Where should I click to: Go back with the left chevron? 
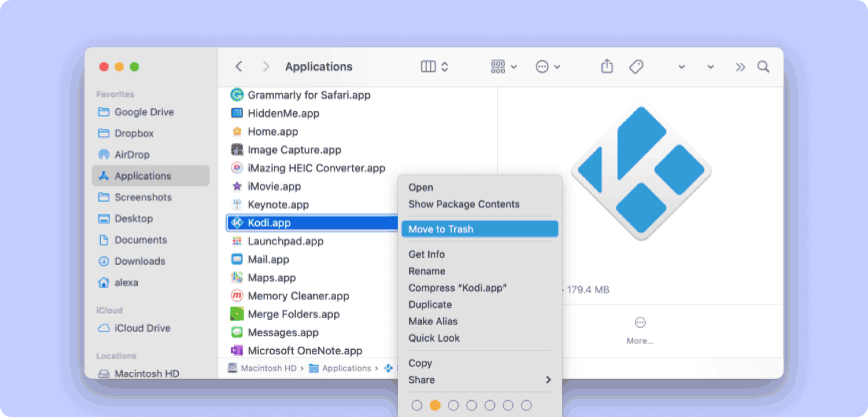pyautogui.click(x=239, y=67)
